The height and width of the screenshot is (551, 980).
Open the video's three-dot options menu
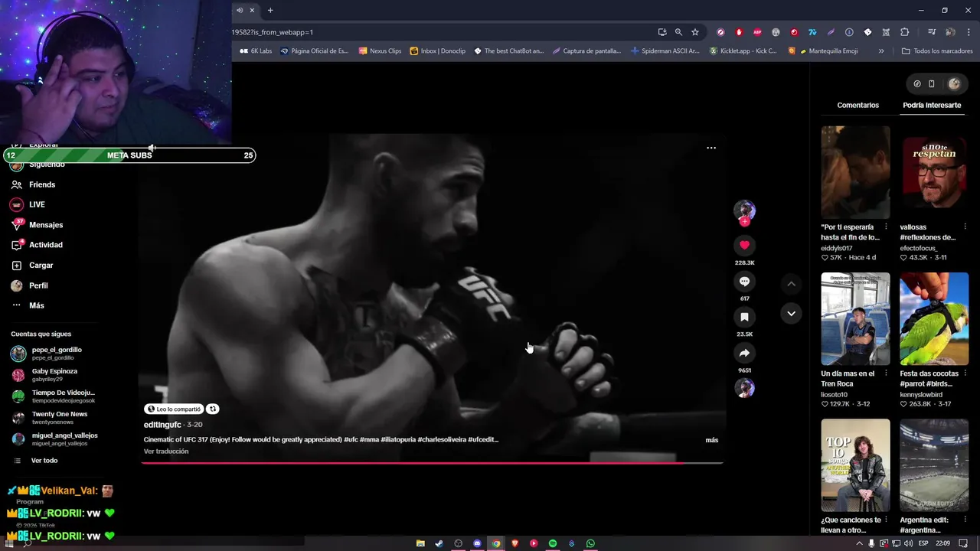[711, 148]
